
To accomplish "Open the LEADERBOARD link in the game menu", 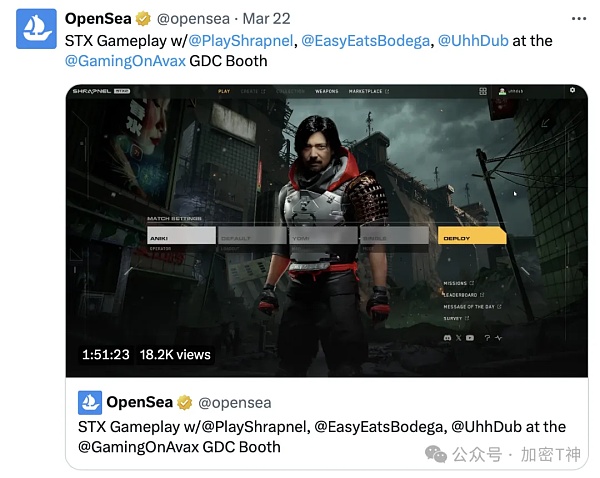I will click(x=463, y=295).
